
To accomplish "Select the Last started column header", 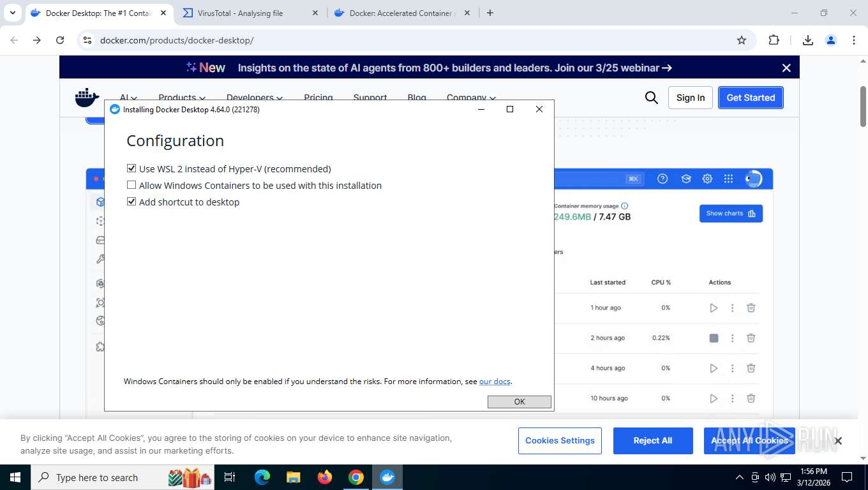I will pos(608,282).
